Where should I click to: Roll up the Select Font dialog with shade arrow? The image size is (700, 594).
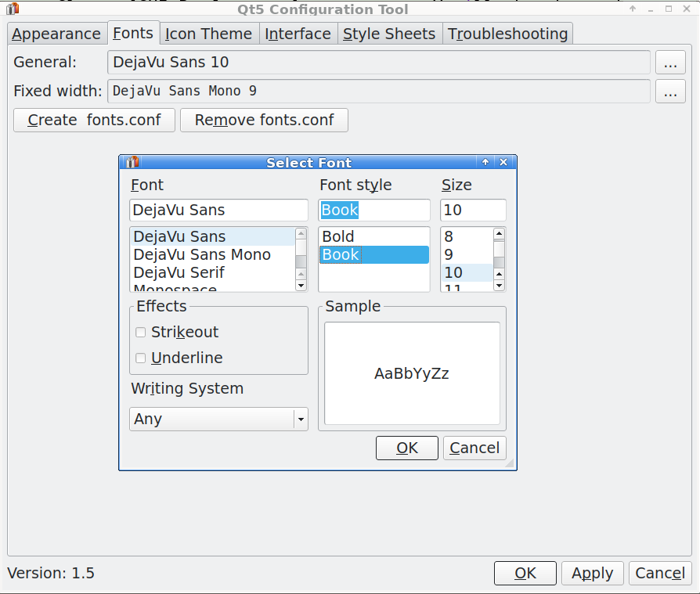[x=485, y=162]
